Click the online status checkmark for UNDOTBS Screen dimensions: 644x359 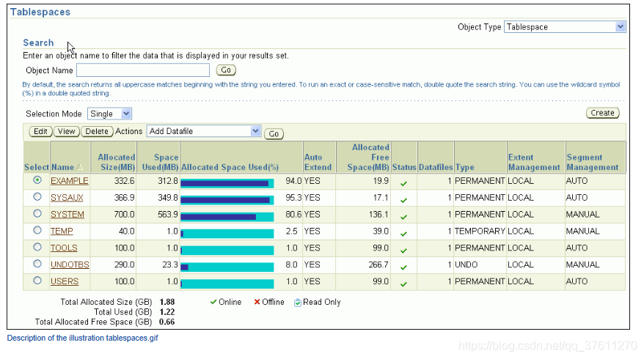point(403,267)
